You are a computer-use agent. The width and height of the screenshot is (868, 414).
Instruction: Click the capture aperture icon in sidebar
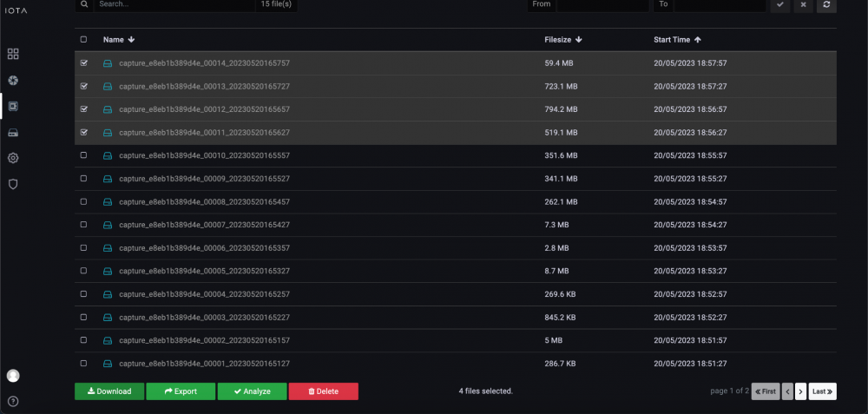tap(13, 80)
